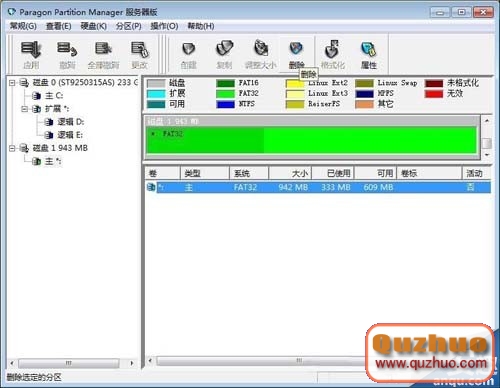
Task: Click the 更改 (Changes) toolbar icon
Action: [140, 49]
